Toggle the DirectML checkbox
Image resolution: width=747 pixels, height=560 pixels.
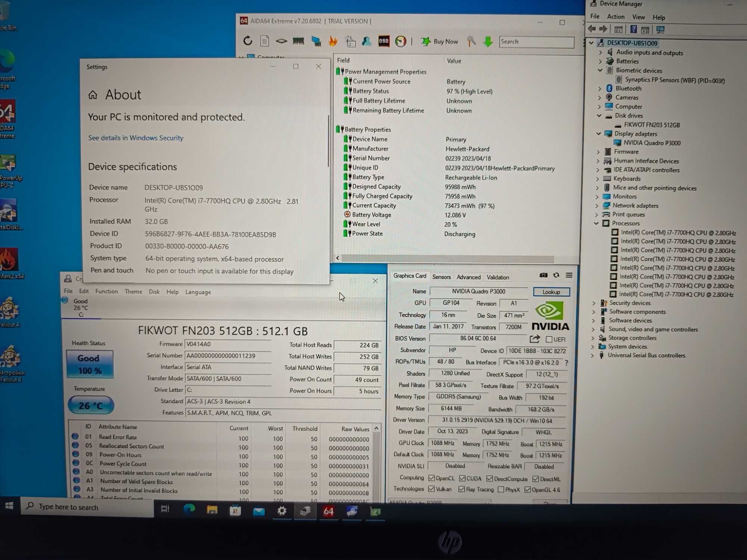pos(536,479)
